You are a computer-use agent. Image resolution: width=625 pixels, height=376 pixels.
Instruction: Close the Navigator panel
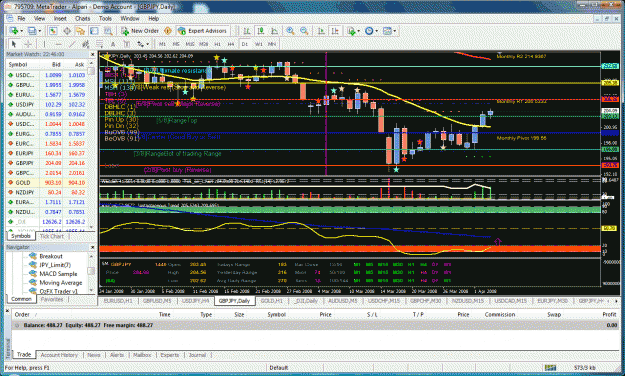92,247
